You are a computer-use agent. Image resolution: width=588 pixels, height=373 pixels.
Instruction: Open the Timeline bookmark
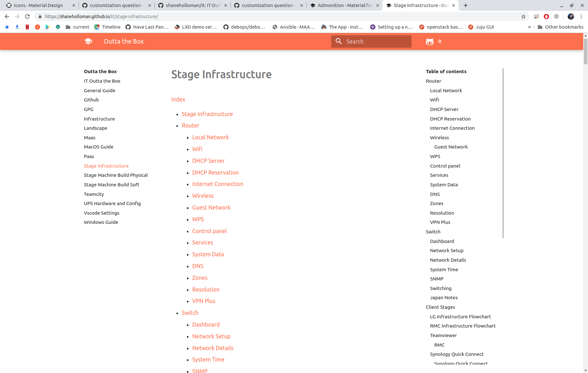click(107, 27)
